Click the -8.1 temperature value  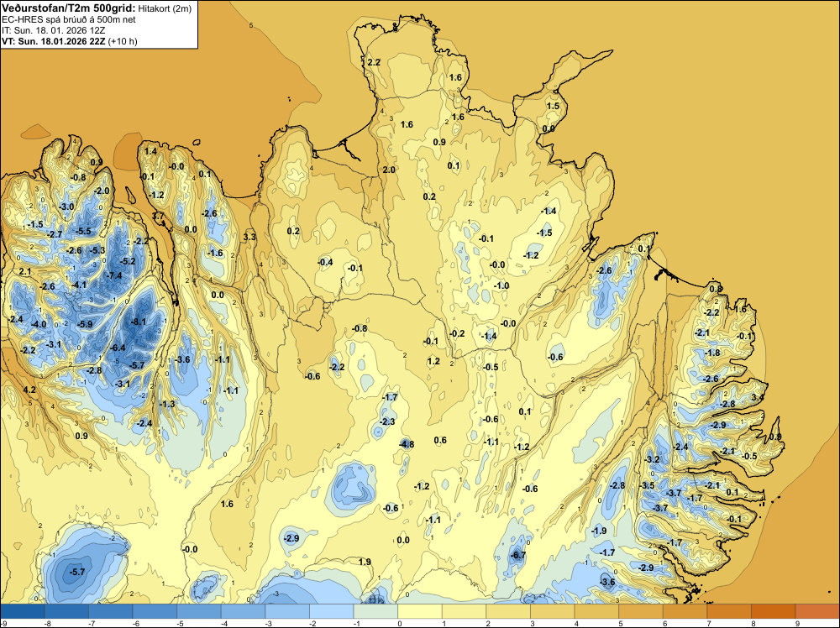point(139,322)
